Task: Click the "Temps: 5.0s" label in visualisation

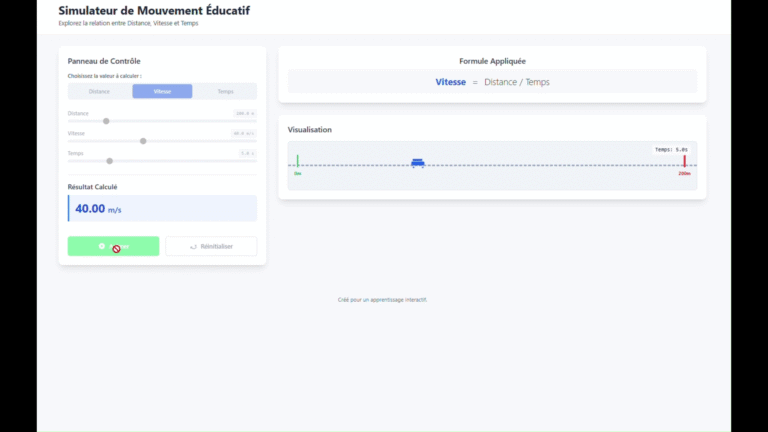Action: point(670,149)
